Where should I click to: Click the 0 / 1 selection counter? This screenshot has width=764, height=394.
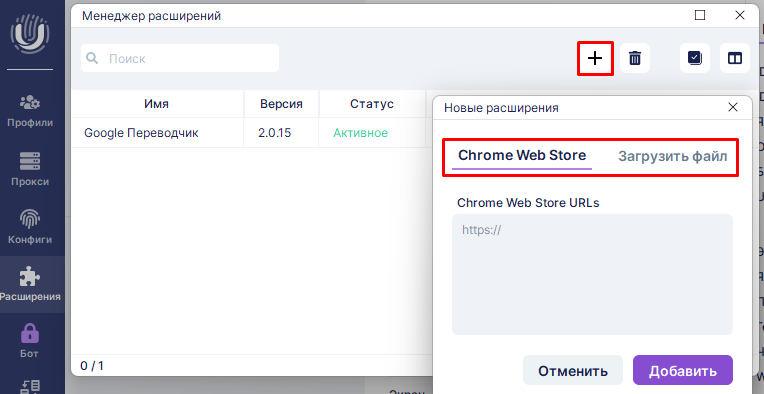coord(92,365)
